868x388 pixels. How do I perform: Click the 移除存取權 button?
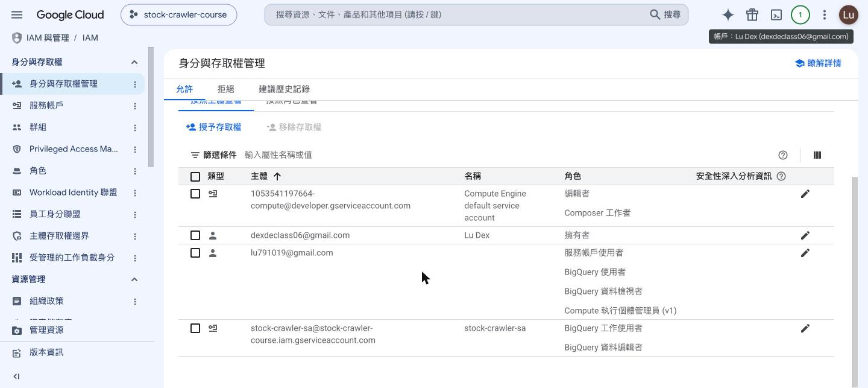tap(294, 127)
